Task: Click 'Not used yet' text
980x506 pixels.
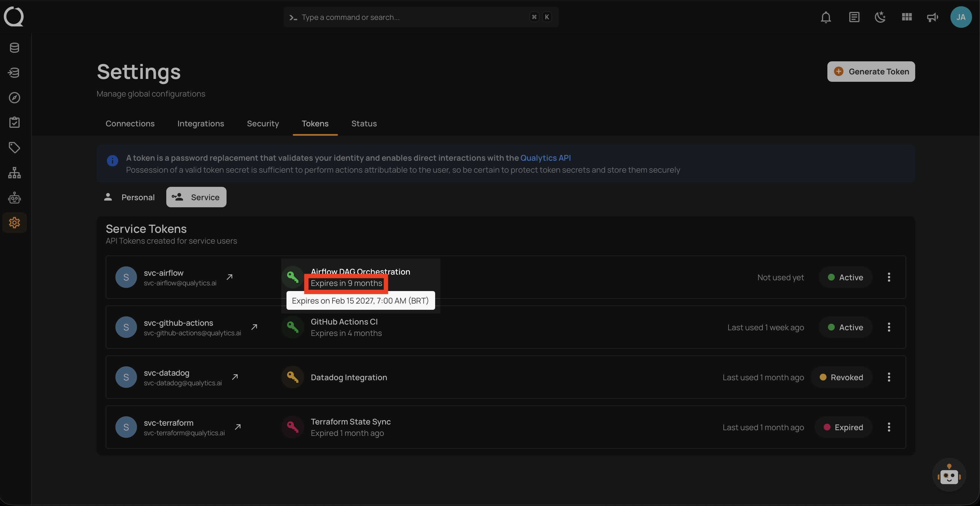Action: point(780,277)
